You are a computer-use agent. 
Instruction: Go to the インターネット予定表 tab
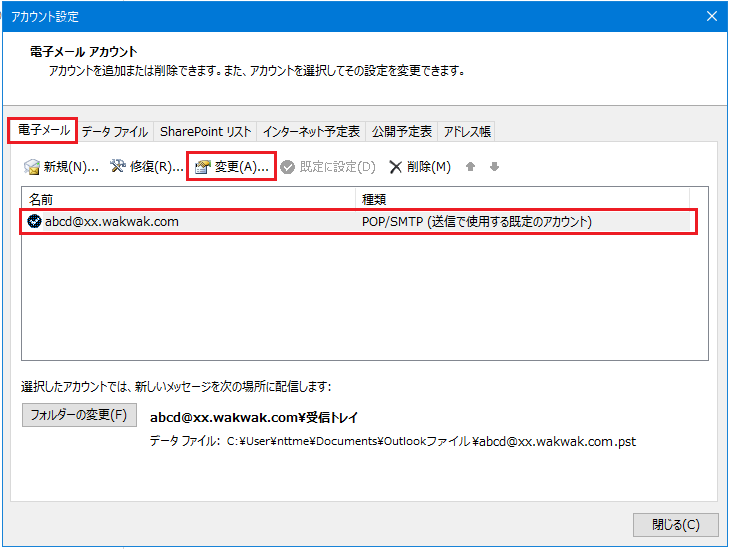click(x=311, y=132)
